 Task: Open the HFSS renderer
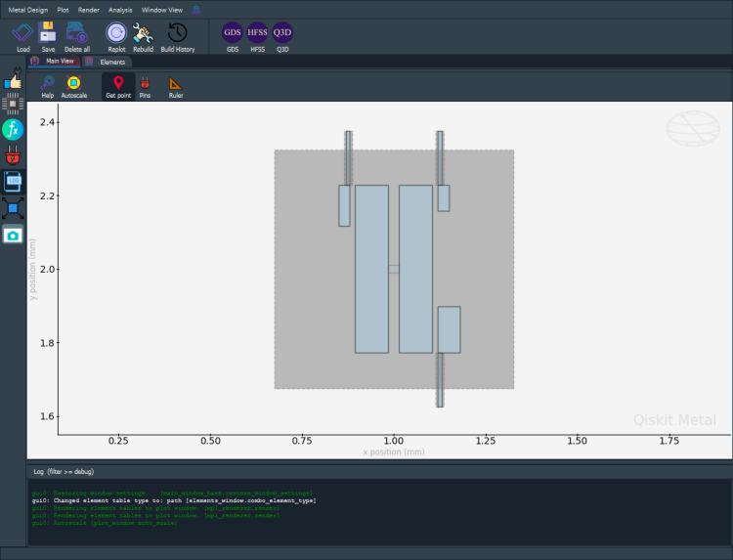click(258, 37)
